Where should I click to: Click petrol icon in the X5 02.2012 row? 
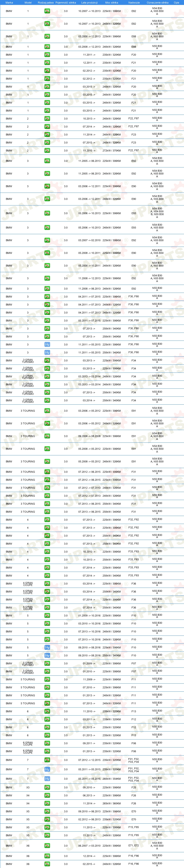[47, 819]
